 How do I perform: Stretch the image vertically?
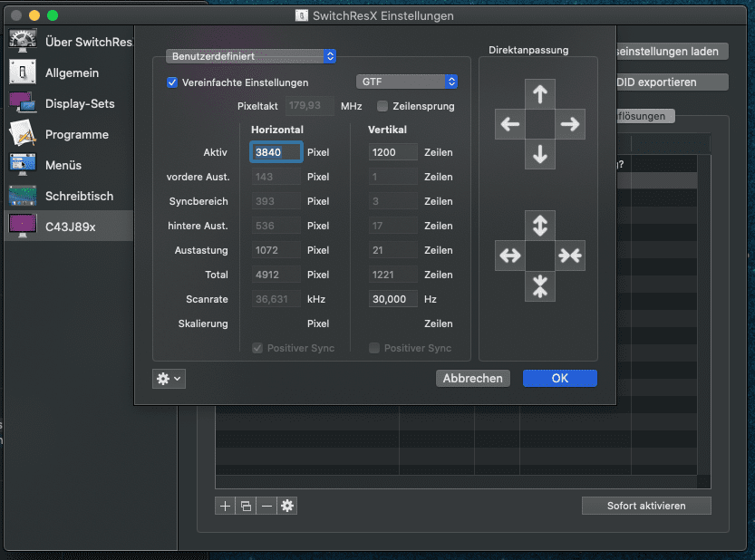pyautogui.click(x=540, y=226)
